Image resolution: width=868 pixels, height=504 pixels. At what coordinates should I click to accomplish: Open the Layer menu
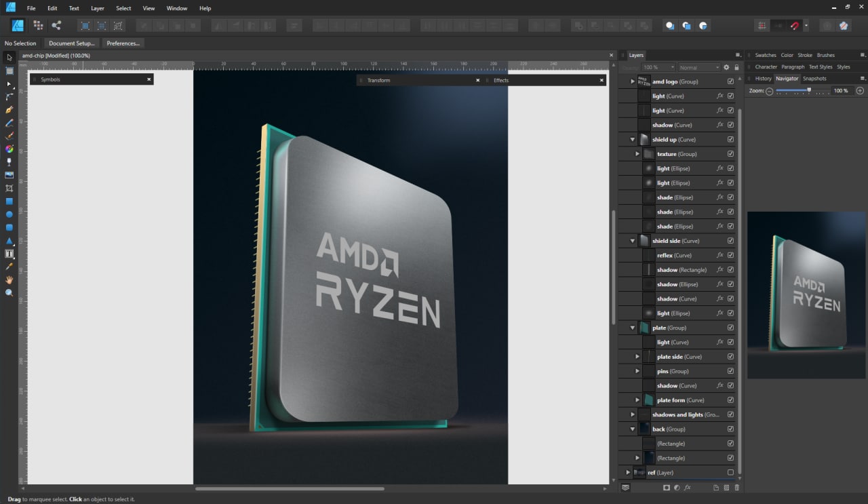(x=98, y=8)
